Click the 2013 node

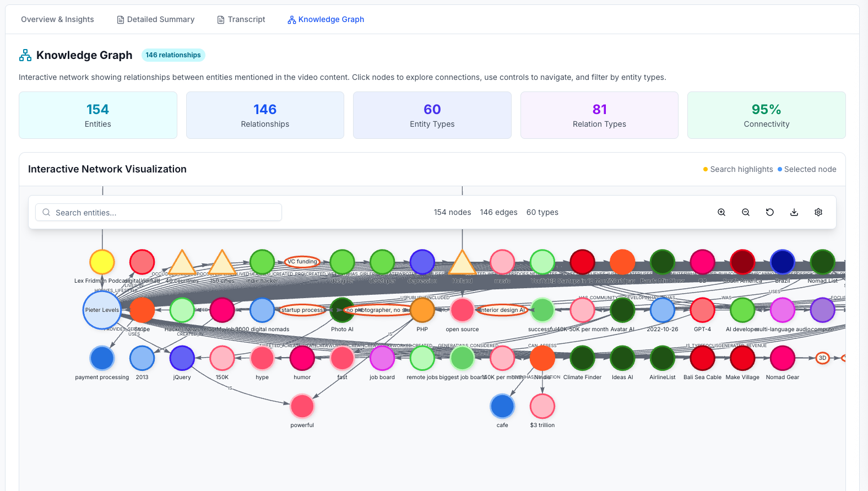[x=142, y=358]
